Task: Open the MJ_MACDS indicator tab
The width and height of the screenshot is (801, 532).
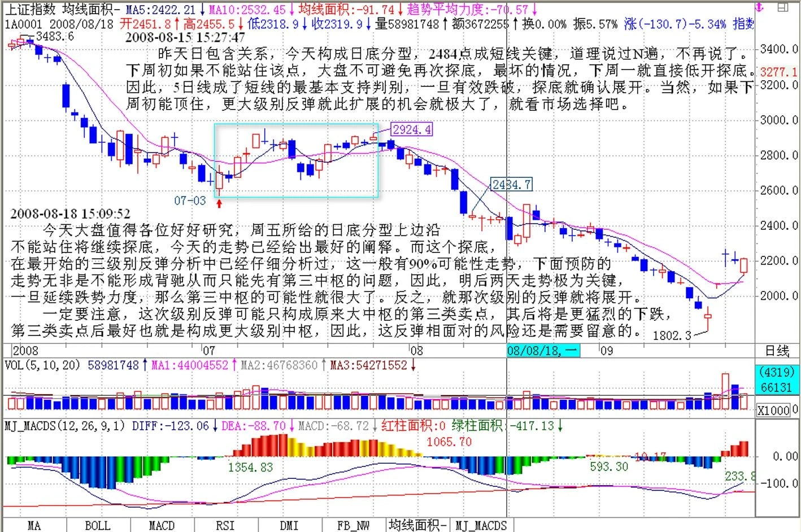Action: point(481,525)
